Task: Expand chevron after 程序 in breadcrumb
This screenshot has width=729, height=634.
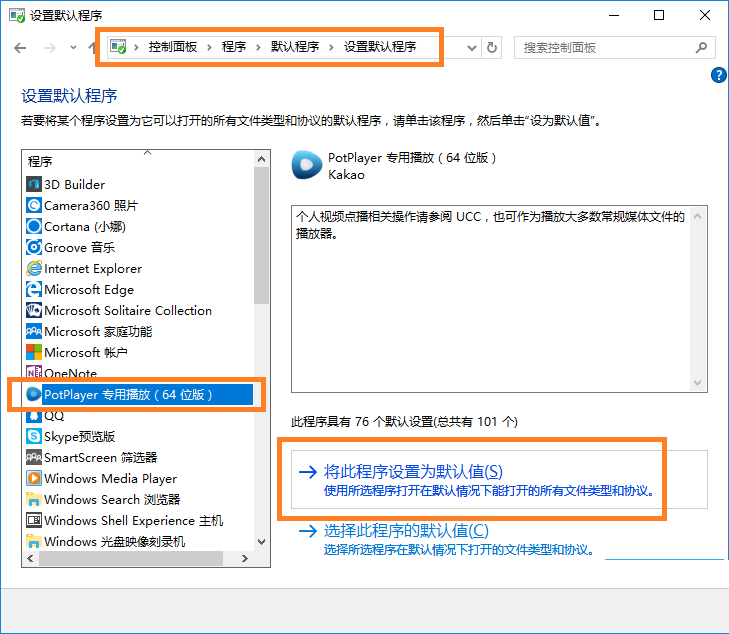Action: tap(258, 47)
